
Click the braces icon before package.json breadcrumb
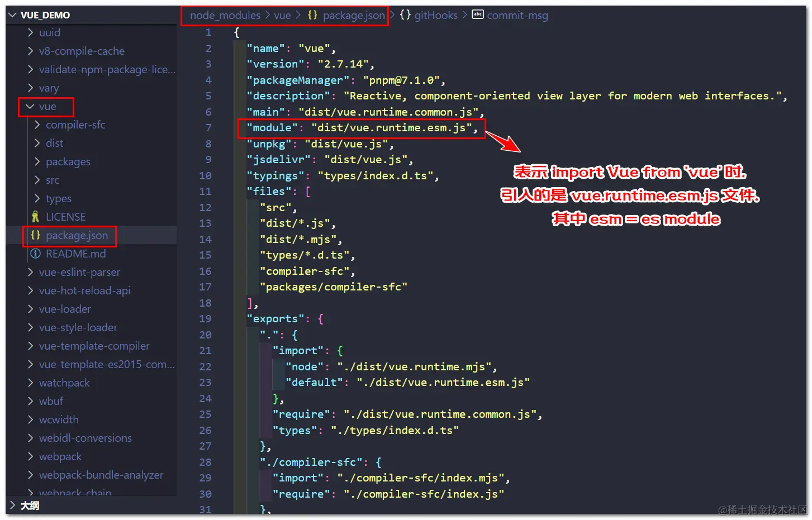[312, 15]
